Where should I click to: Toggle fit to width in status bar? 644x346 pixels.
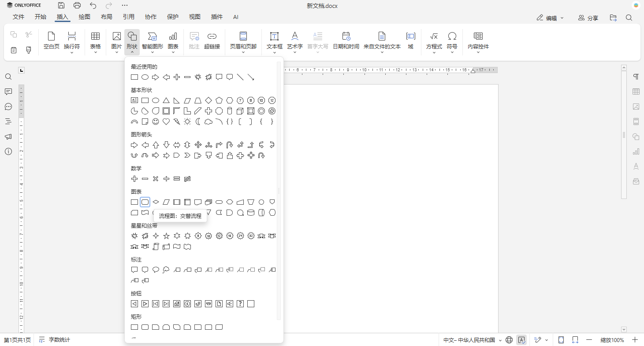point(575,340)
